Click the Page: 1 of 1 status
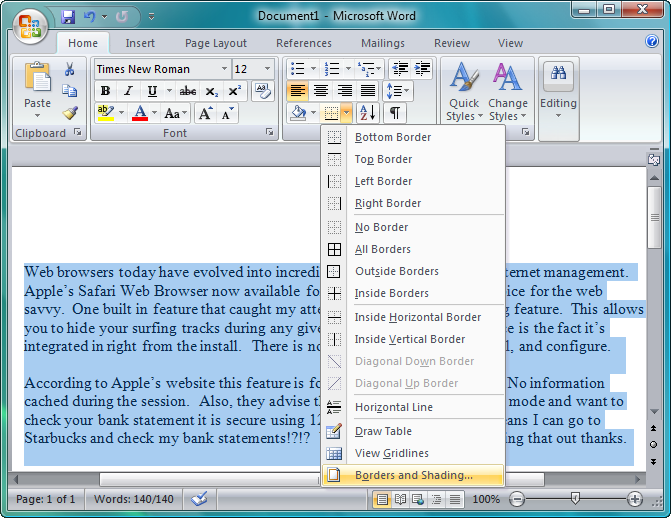Screen dimensions: 671x518 coord(45,499)
